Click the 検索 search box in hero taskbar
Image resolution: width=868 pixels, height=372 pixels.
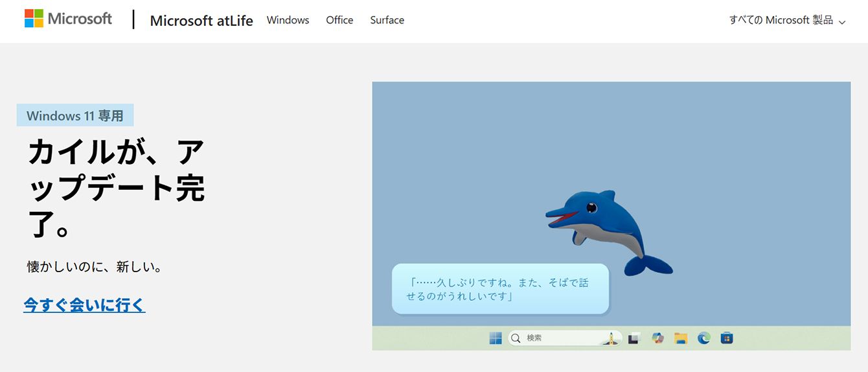[x=564, y=338]
